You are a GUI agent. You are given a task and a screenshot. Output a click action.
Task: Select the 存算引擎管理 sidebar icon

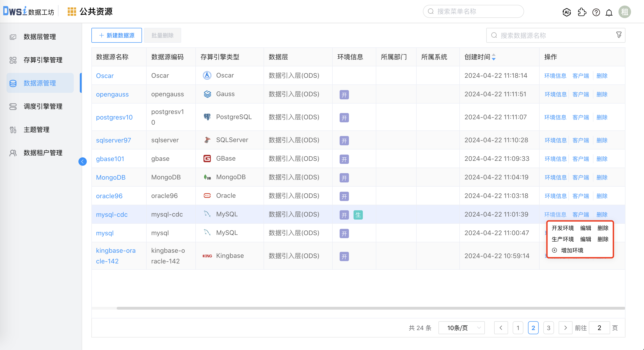[13, 60]
